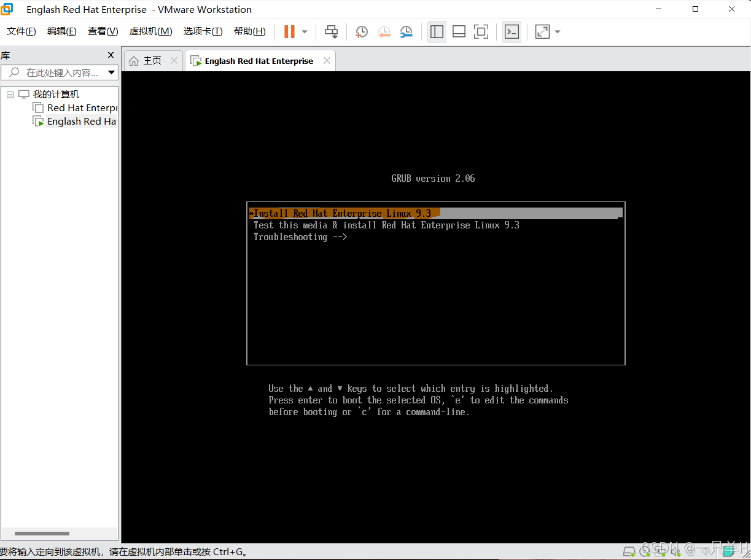Collapse the 我的计算机 tree node
The width and height of the screenshot is (751, 560).
10,95
